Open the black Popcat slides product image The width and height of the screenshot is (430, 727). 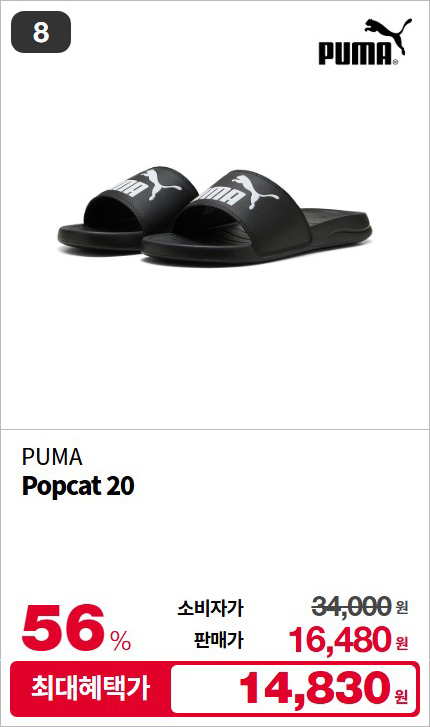215,216
